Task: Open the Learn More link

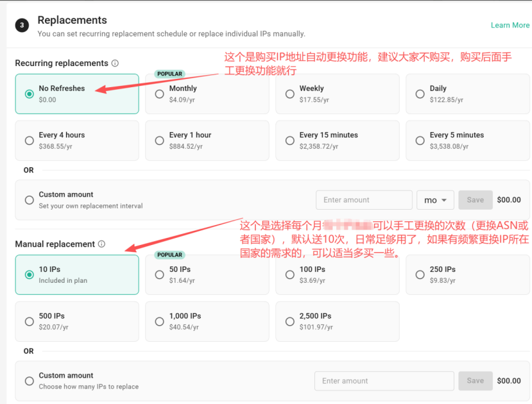Action: [x=510, y=26]
